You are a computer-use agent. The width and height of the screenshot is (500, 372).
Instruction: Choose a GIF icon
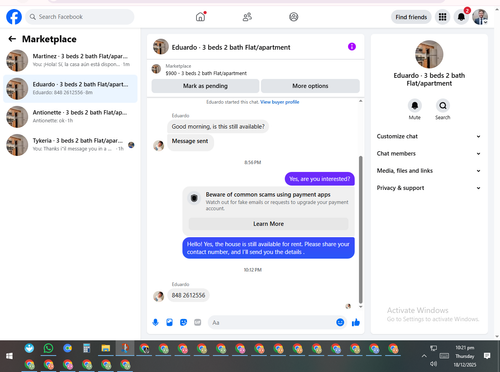(x=198, y=322)
